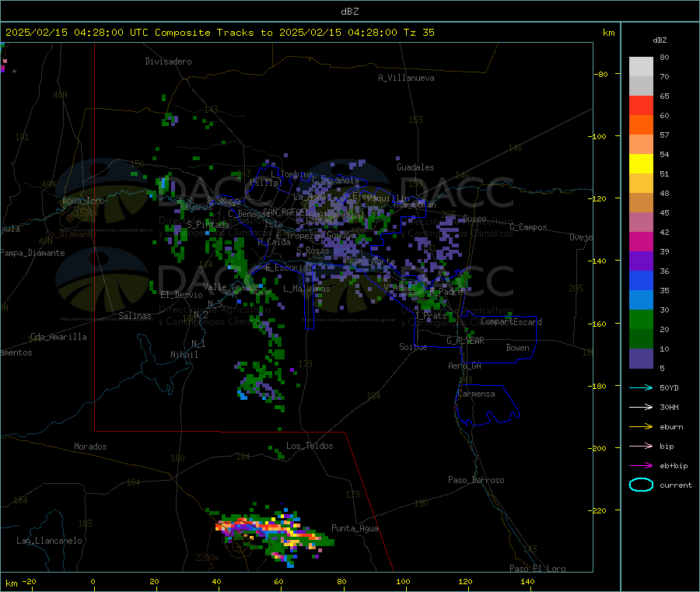Screen dimensions: 700x592
Task: Click the Bowen map label
Action: pos(518,348)
